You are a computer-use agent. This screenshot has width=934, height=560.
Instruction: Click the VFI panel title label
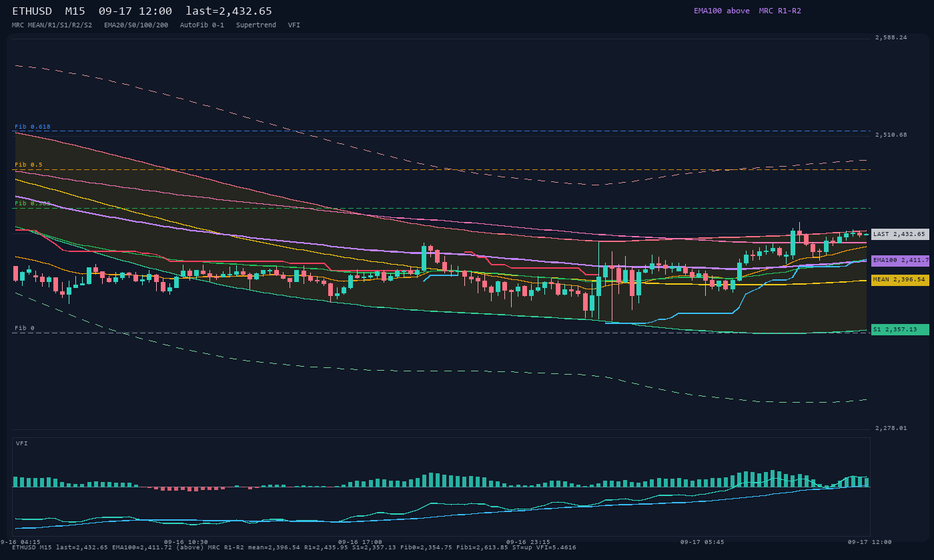(22, 443)
